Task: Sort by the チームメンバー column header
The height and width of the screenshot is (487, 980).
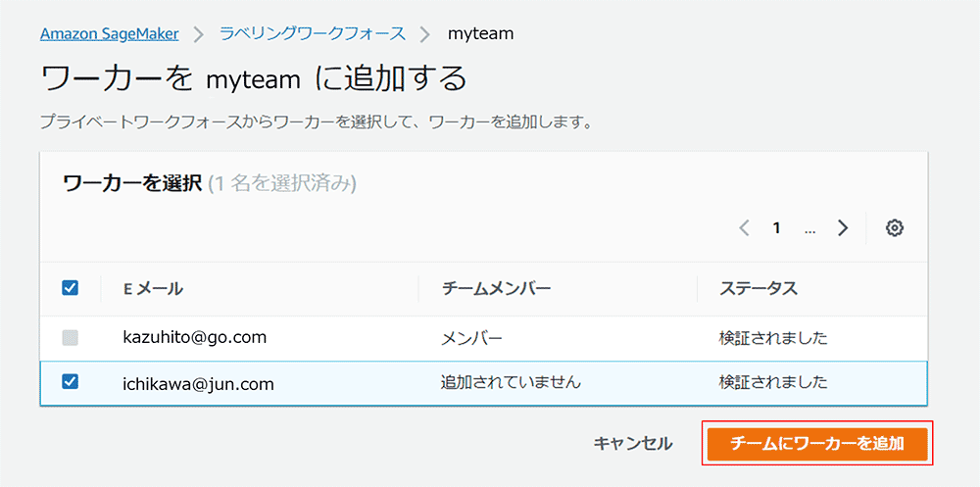Action: click(496, 288)
